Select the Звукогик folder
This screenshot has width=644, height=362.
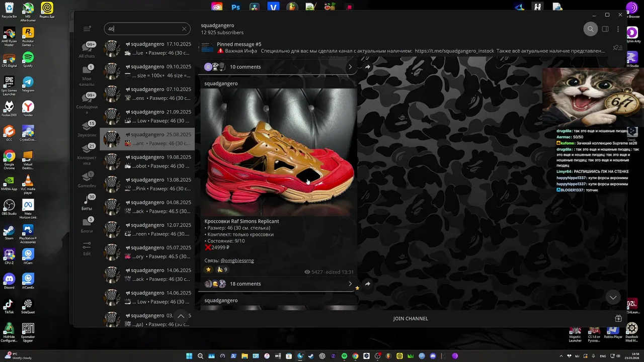(87, 129)
